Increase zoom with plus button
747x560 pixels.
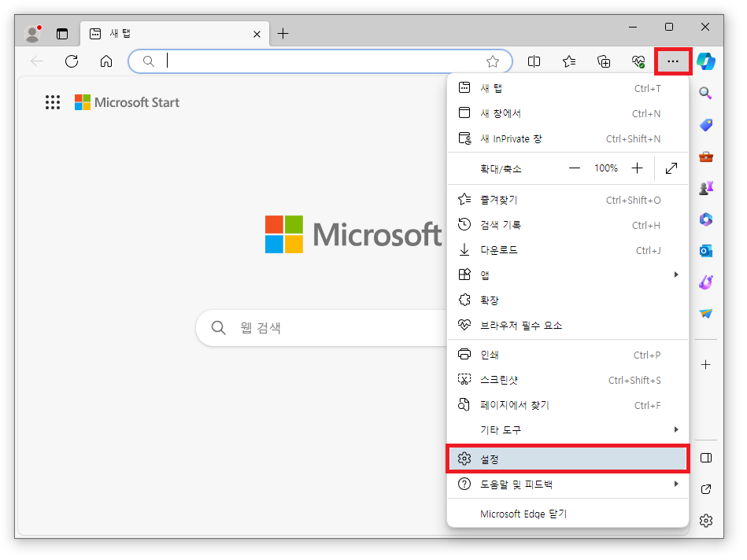click(637, 168)
